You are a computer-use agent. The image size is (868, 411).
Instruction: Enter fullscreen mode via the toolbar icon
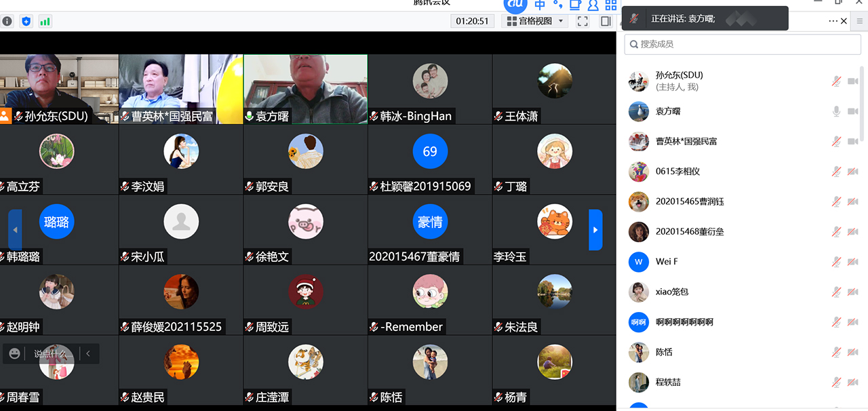coord(583,21)
